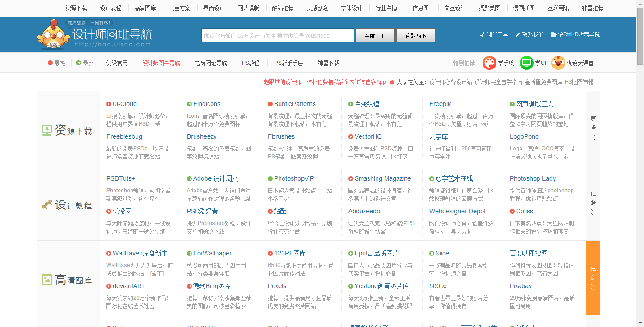Viewport: 644px width, 327px height.
Task: Open the orange 更多 side tab
Action: [x=593, y=278]
